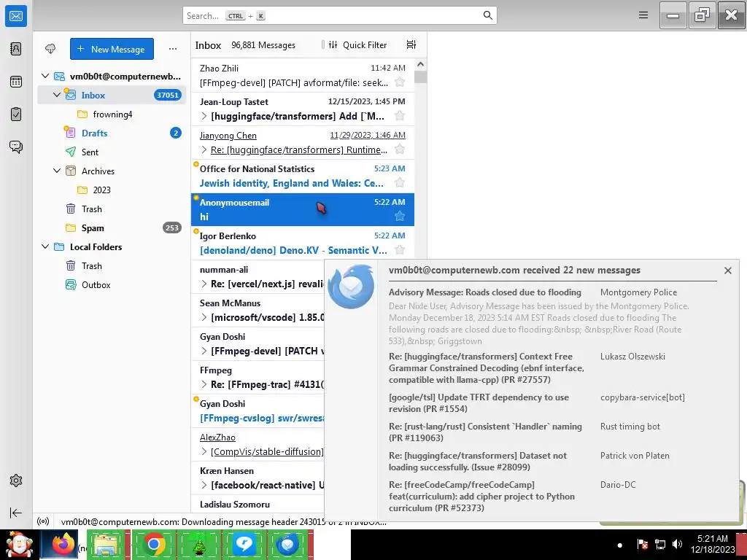Open the Gyan Doshi FFmpeg-cvslog message
Screen dimensions: 747x560
click(258, 411)
